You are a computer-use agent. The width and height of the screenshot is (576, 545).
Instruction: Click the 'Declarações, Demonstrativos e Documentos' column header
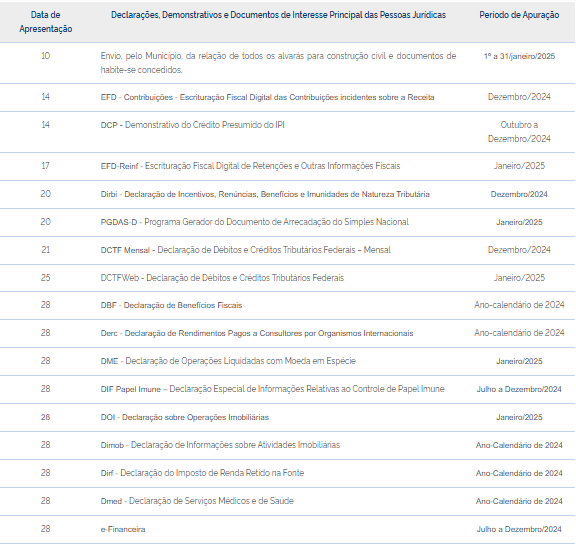[x=278, y=15]
